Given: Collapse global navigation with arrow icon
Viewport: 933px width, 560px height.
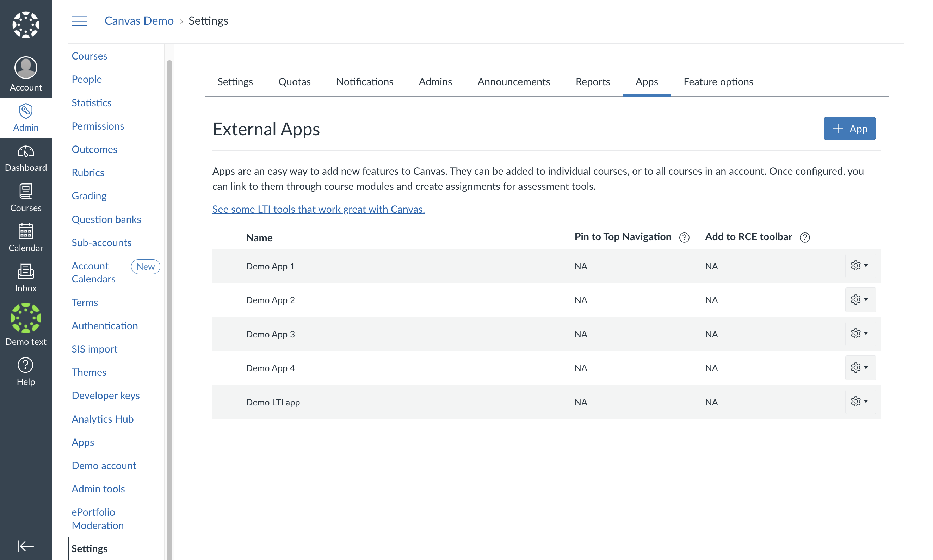Looking at the screenshot, I should (x=26, y=546).
